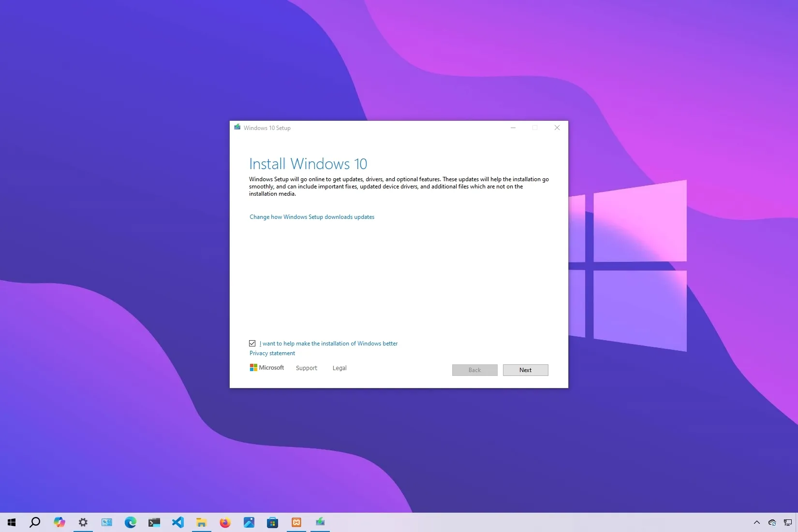The height and width of the screenshot is (532, 798).
Task: Click the 'Install Windows 10' heading
Action: [308, 164]
